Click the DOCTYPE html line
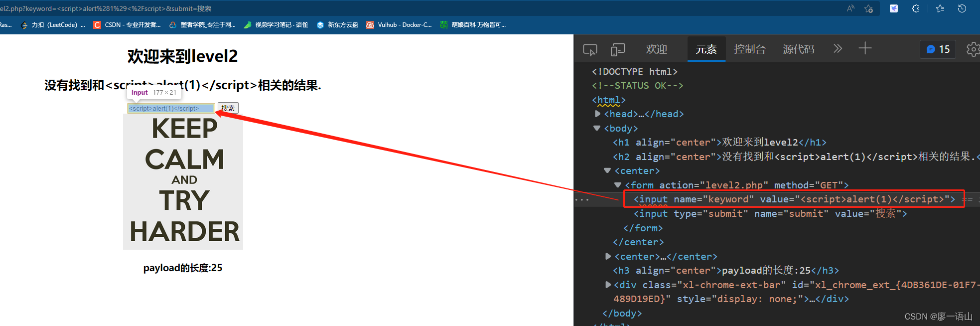The image size is (980, 326). point(635,71)
